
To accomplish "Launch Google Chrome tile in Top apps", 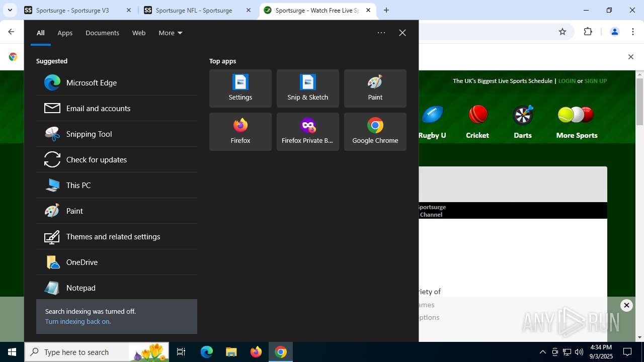I will tap(375, 132).
